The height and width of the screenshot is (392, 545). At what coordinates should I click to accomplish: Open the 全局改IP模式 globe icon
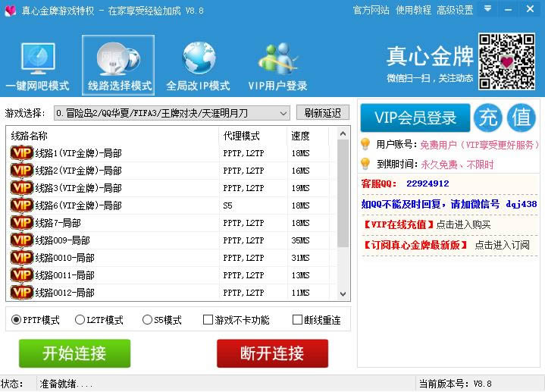pyautogui.click(x=199, y=58)
